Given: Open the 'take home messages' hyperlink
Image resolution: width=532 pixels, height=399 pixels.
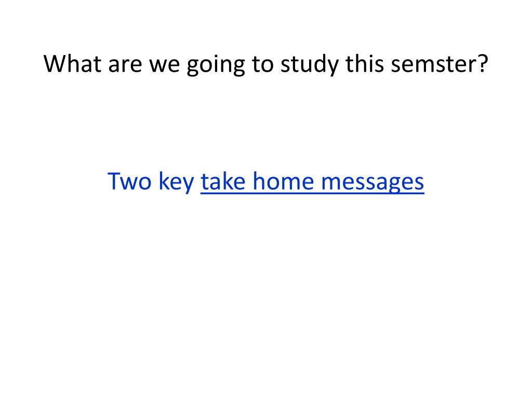Looking at the screenshot, I should [x=312, y=181].
